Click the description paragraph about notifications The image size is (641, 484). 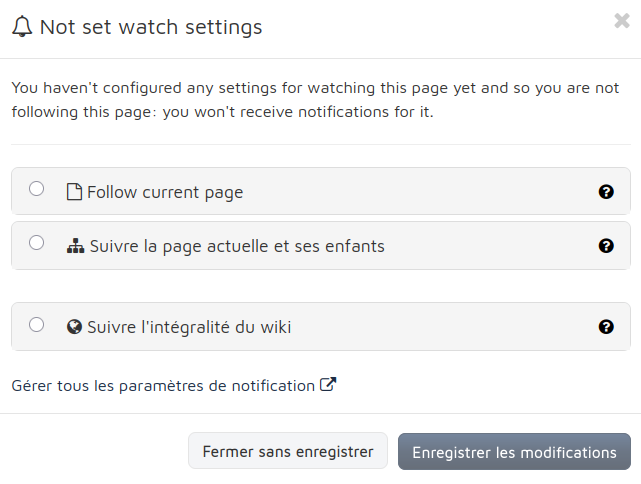[x=315, y=100]
